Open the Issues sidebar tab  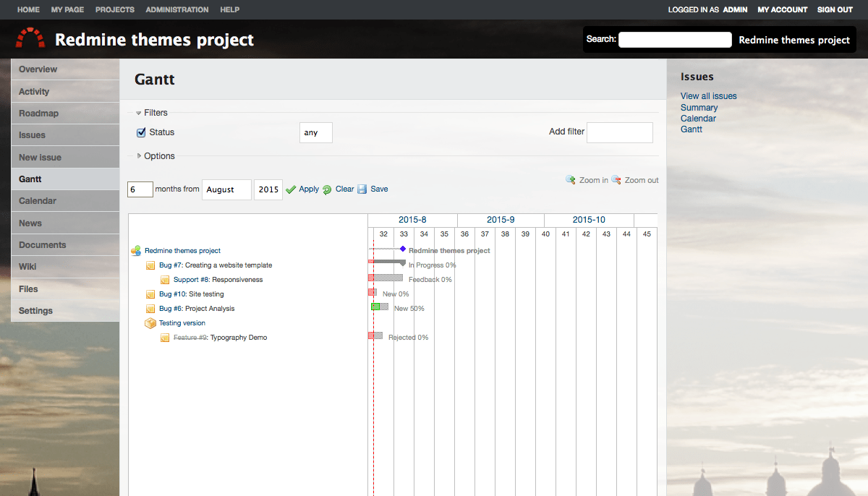65,135
